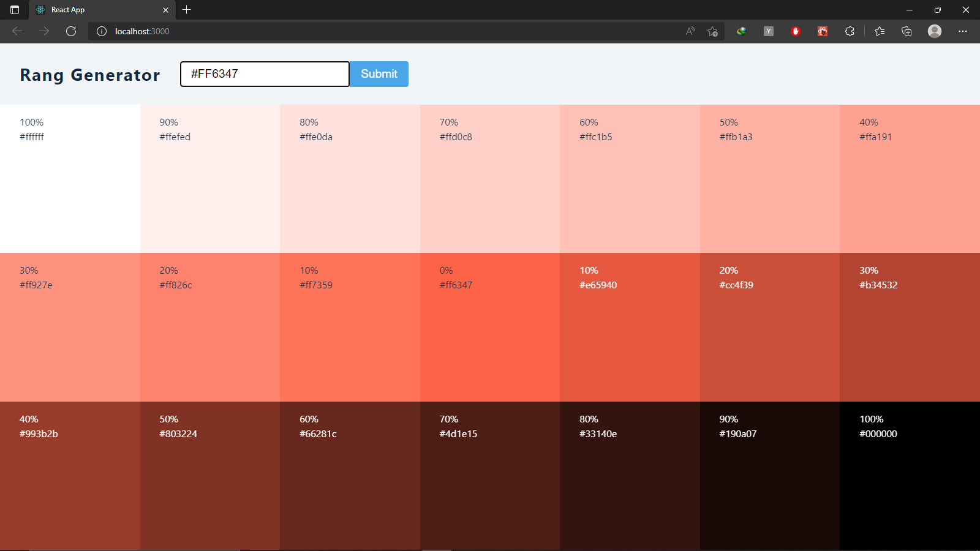Click the browser profile avatar icon

pyautogui.click(x=935, y=31)
